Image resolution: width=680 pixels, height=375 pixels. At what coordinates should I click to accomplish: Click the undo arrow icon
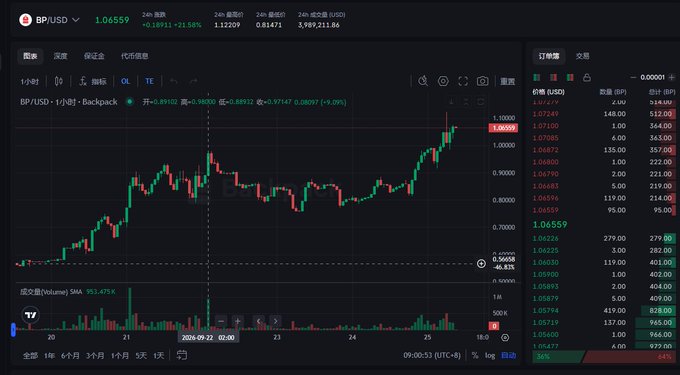point(173,81)
